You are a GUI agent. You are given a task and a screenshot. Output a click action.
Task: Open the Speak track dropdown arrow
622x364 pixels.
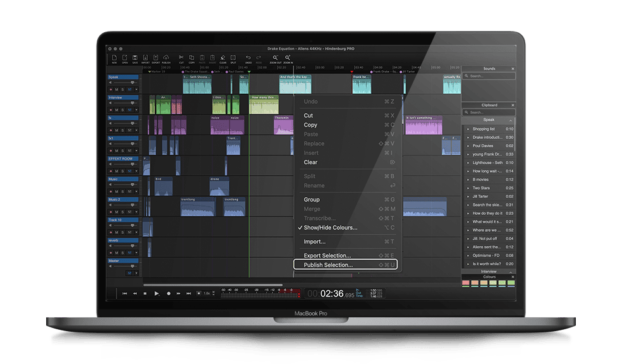coord(136,90)
